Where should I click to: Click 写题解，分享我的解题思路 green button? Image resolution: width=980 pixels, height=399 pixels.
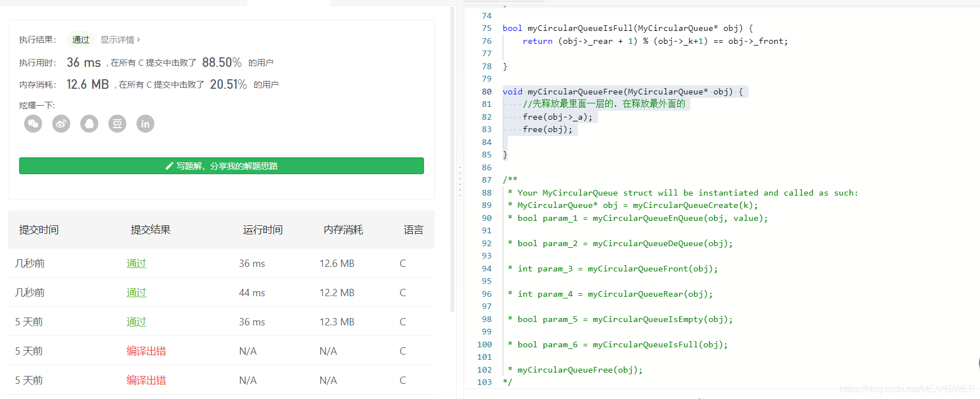[x=221, y=166]
